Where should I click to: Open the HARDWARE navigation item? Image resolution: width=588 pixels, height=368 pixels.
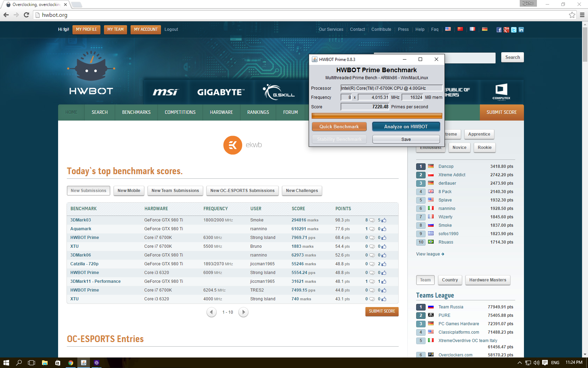pyautogui.click(x=222, y=112)
